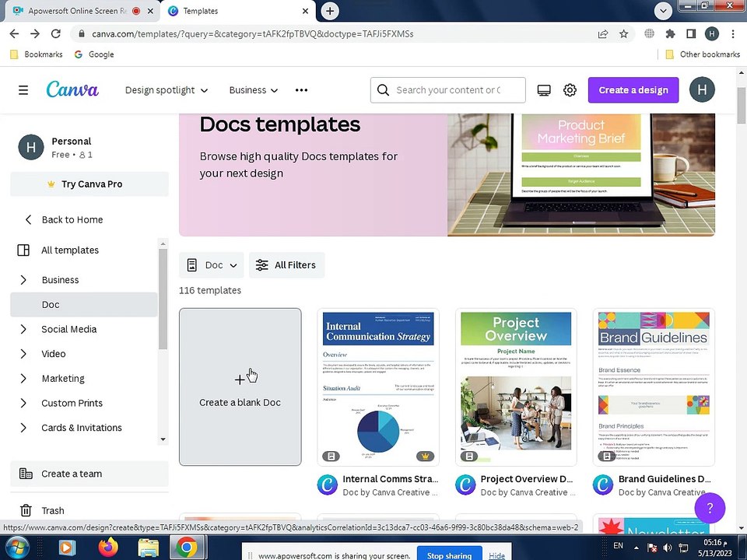
Task: Open the Google bookmark
Action: coord(94,54)
